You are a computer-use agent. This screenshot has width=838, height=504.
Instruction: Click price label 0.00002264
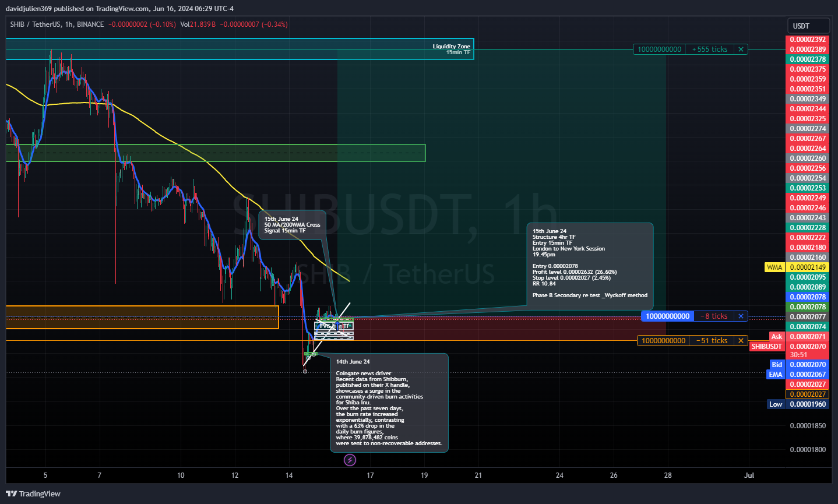pos(808,149)
